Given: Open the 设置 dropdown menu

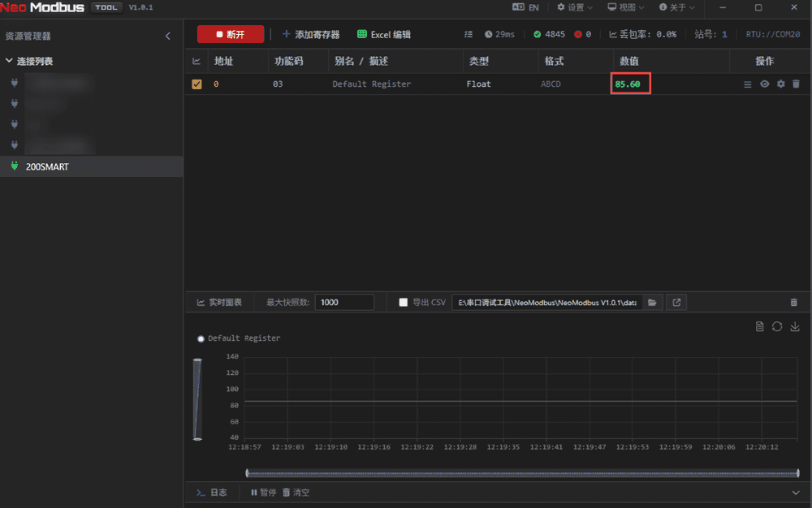Looking at the screenshot, I should 575,7.
